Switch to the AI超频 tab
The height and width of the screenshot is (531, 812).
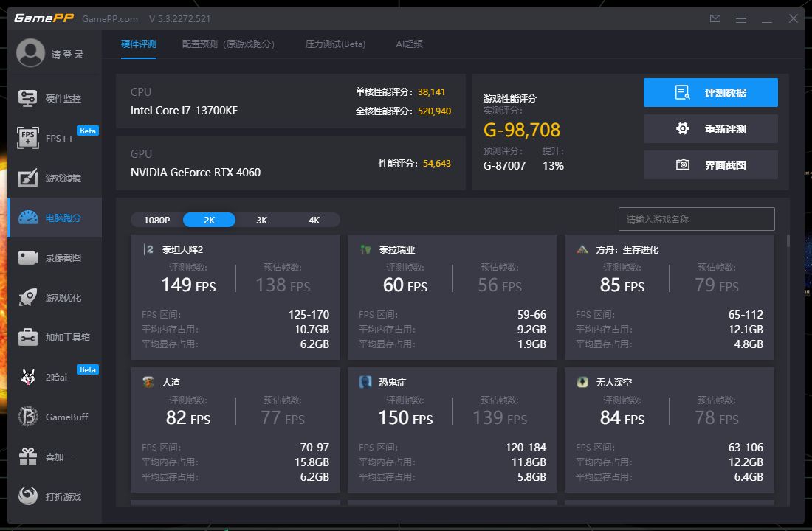(x=409, y=44)
